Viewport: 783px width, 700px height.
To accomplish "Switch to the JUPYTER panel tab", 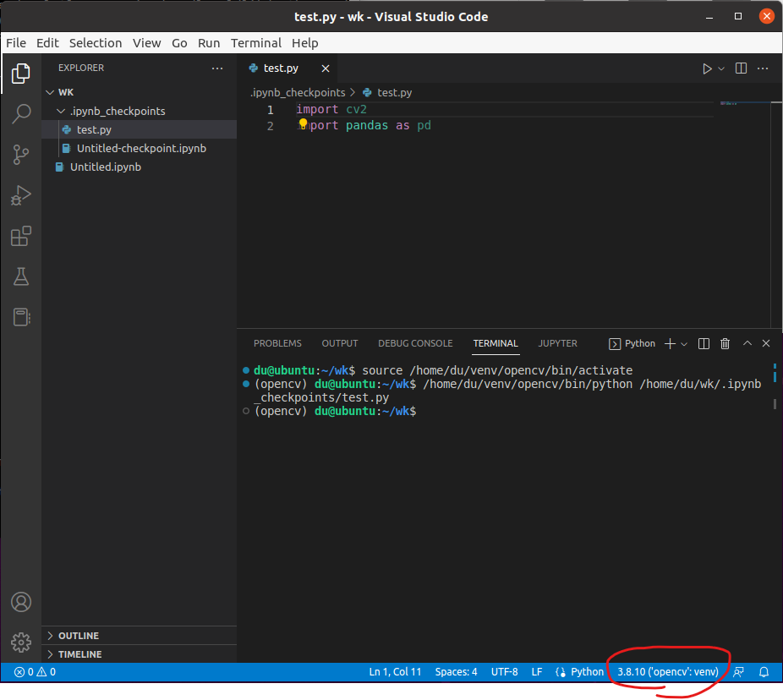I will 557,343.
